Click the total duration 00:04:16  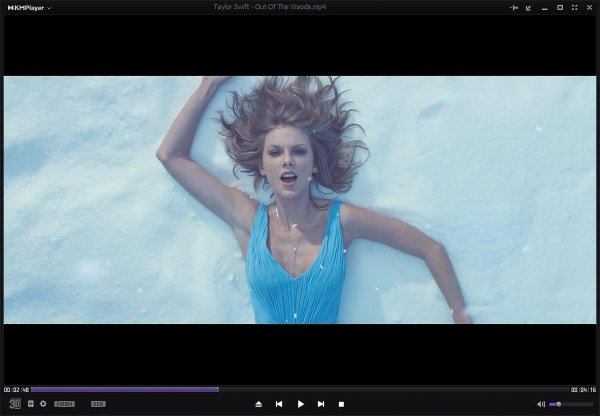coord(584,390)
